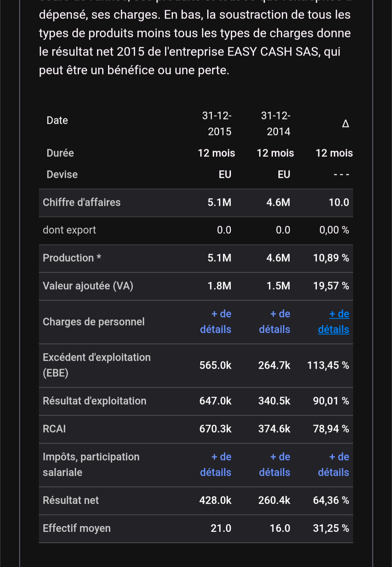Open 2015 Impôts, participation salariale details
Viewport: 392px width, 567px height.
pyautogui.click(x=216, y=465)
